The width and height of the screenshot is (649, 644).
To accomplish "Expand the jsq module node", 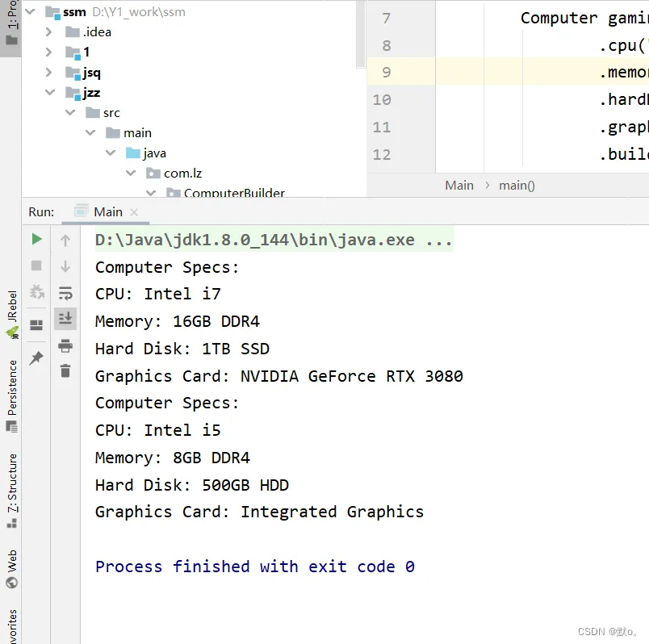I will click(x=48, y=73).
